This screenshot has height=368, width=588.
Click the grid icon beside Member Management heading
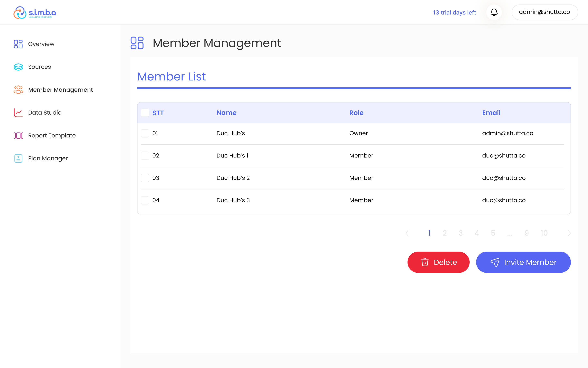click(137, 43)
